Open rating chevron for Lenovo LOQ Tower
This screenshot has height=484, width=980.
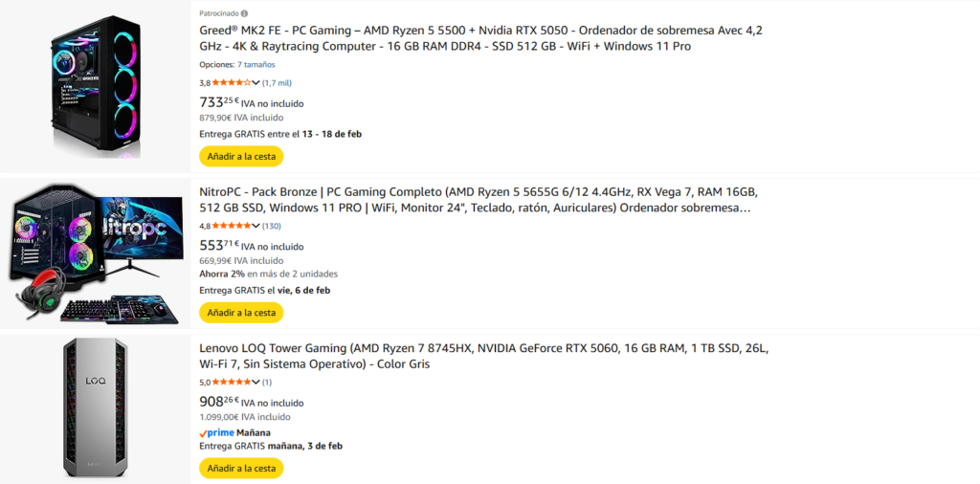tap(256, 383)
